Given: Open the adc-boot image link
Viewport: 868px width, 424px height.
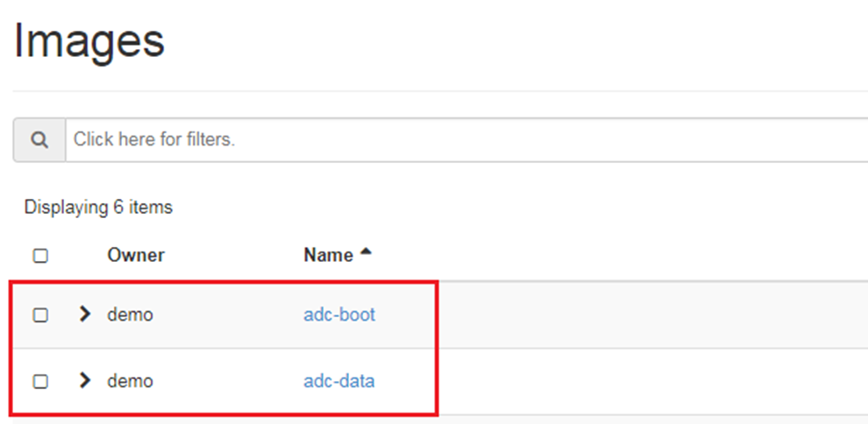Looking at the screenshot, I should [339, 314].
